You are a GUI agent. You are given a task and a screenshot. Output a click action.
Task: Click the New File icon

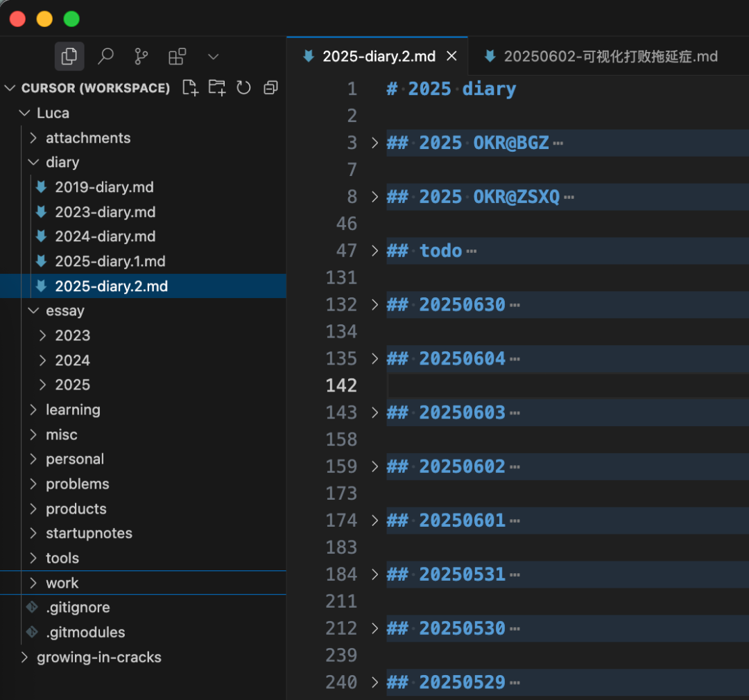pyautogui.click(x=190, y=88)
